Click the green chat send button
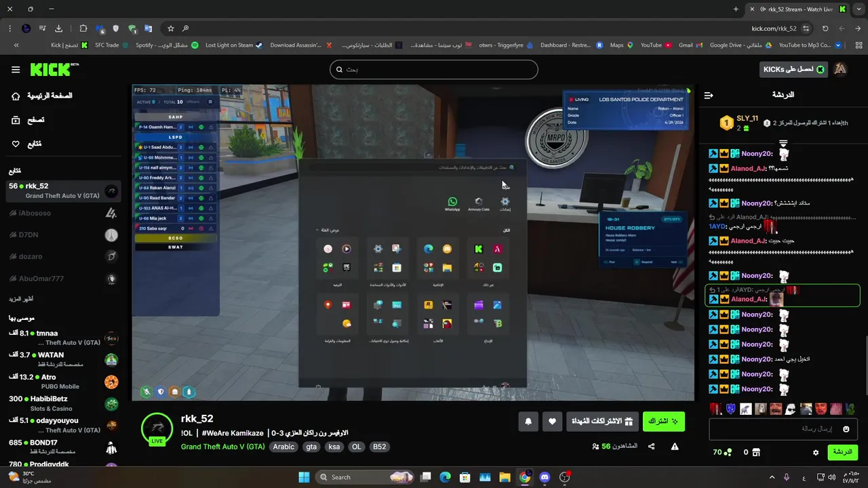The image size is (868, 488). (x=842, y=452)
